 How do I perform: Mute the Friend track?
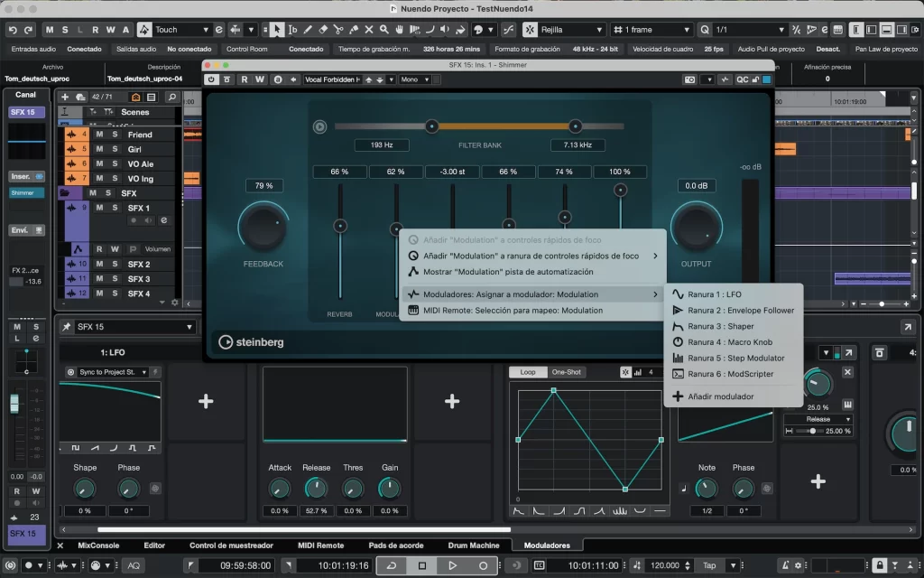tap(99, 135)
